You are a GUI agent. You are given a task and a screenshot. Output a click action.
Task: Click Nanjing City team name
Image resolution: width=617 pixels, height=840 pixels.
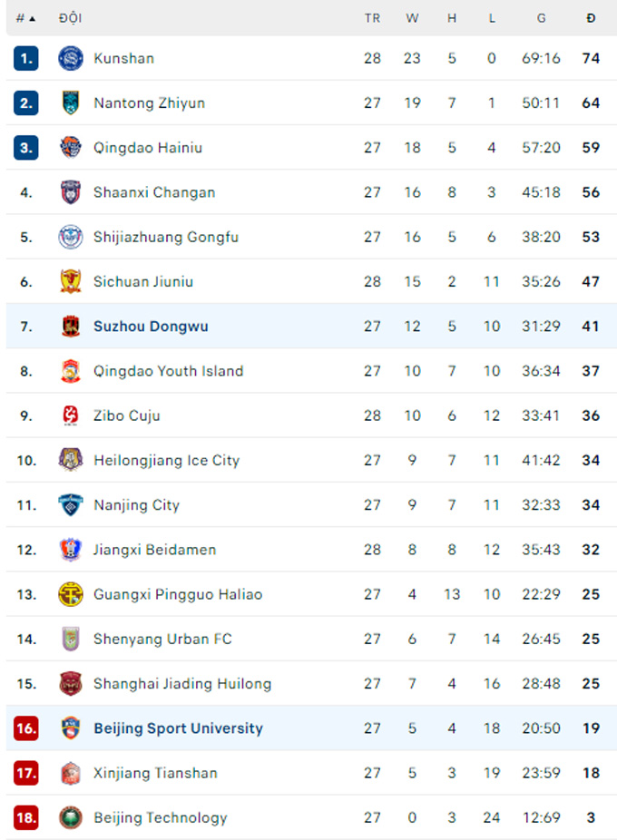coord(135,504)
